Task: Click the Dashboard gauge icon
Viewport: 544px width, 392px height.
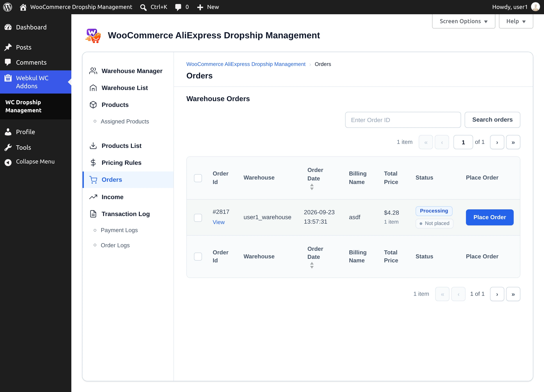Action: tap(8, 27)
